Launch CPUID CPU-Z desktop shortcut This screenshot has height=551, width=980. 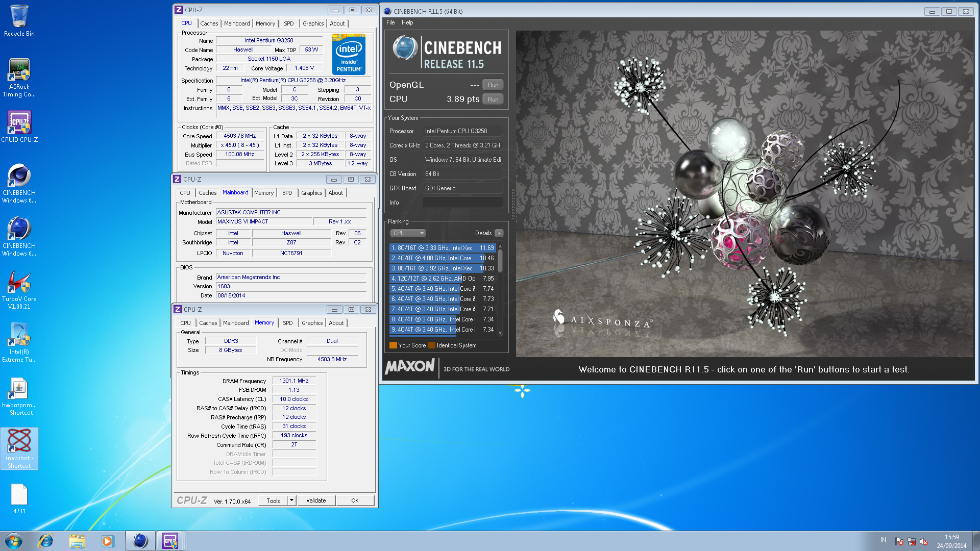[19, 127]
